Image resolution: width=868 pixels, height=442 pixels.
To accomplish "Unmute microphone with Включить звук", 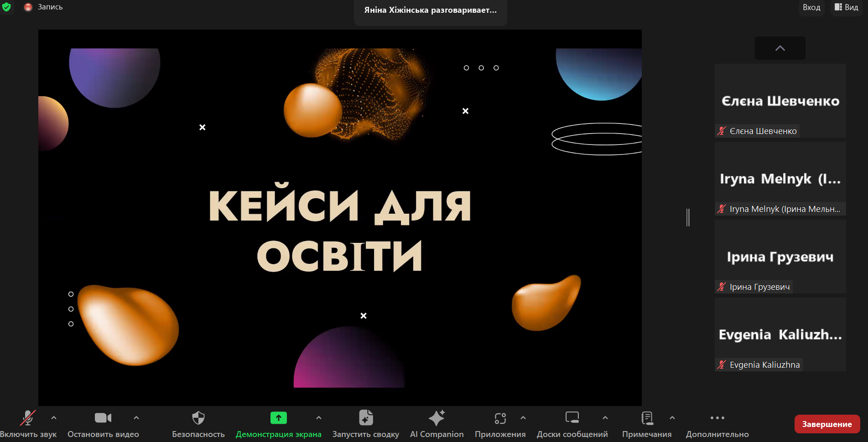I will pyautogui.click(x=28, y=418).
